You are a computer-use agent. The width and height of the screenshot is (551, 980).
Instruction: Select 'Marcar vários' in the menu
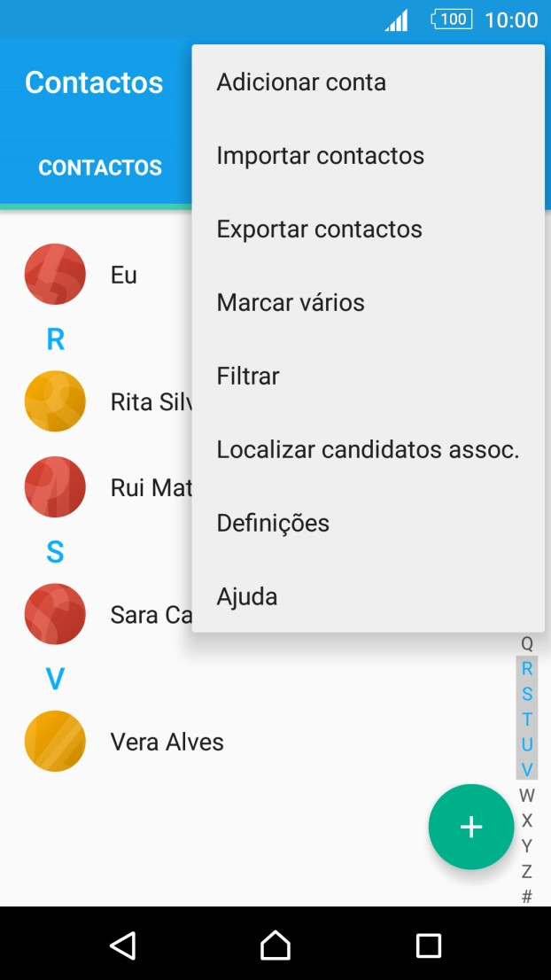click(x=291, y=302)
